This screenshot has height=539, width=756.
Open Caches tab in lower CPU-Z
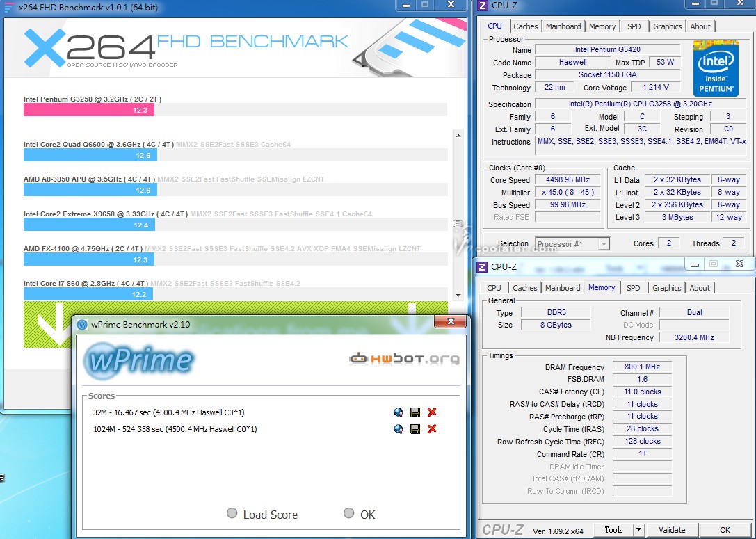point(525,288)
